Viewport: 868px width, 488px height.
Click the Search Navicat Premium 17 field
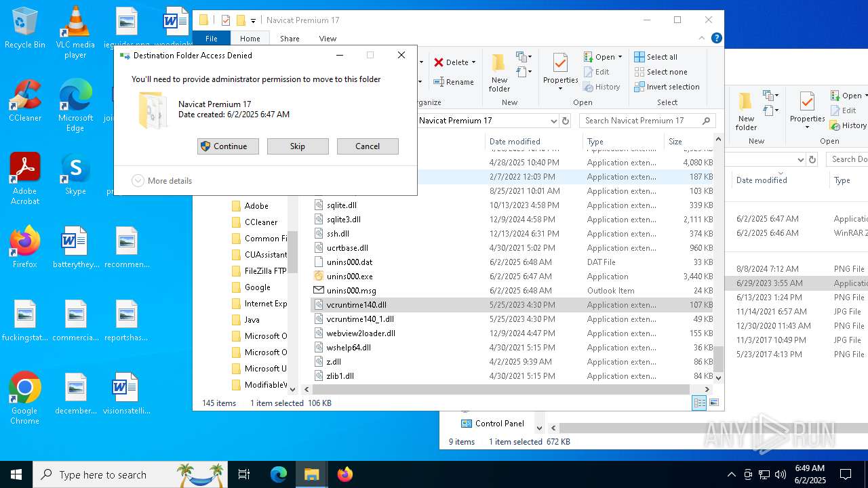[648, 121]
